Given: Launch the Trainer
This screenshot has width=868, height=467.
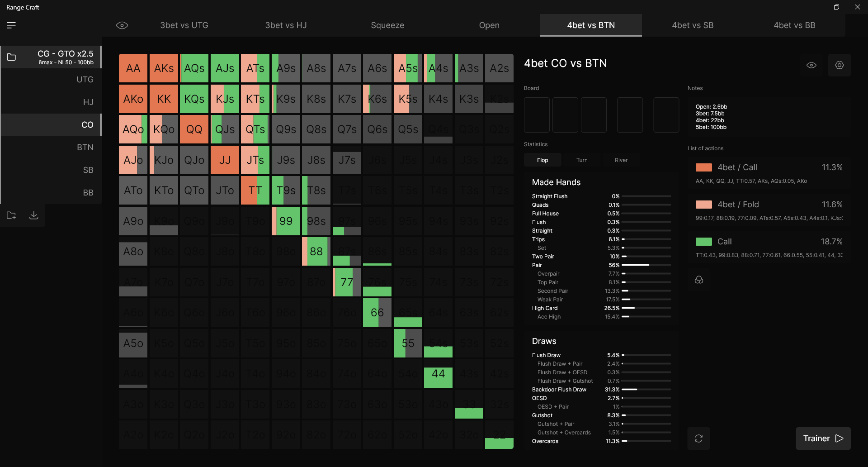Looking at the screenshot, I should tap(823, 438).
